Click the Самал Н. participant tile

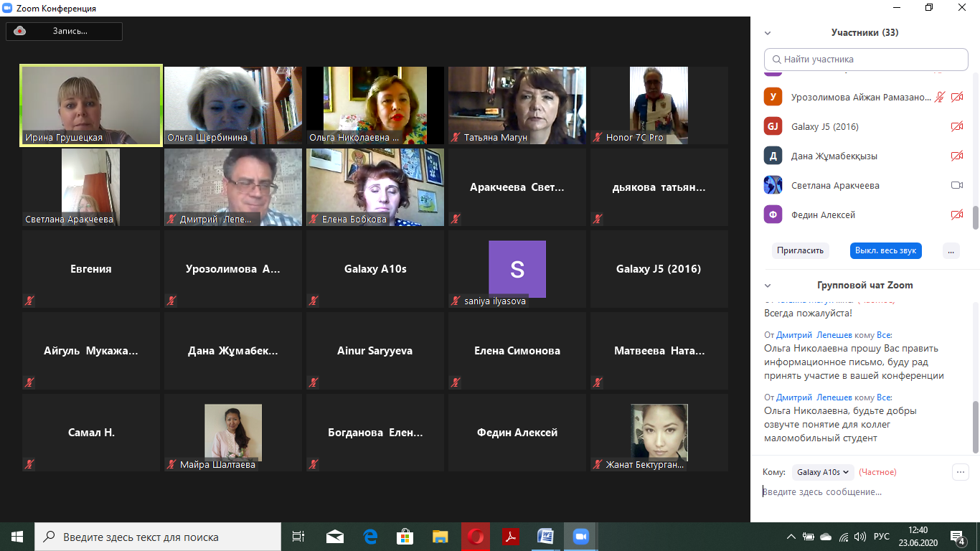pyautogui.click(x=91, y=433)
